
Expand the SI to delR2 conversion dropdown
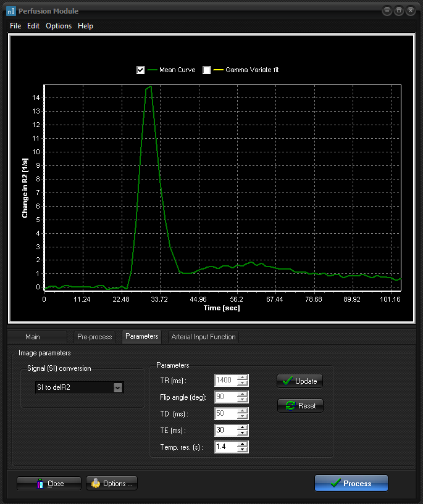point(117,387)
